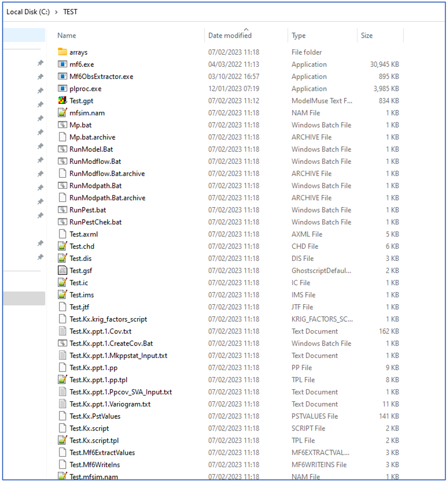This screenshot has width=448, height=483.
Task: Click the File folder type cell
Action: click(306, 52)
